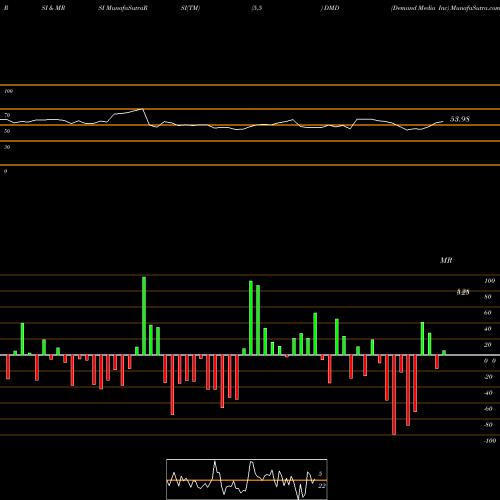Click the MR axis label 20
Screen dimensions: 500x500
tap(488, 345)
